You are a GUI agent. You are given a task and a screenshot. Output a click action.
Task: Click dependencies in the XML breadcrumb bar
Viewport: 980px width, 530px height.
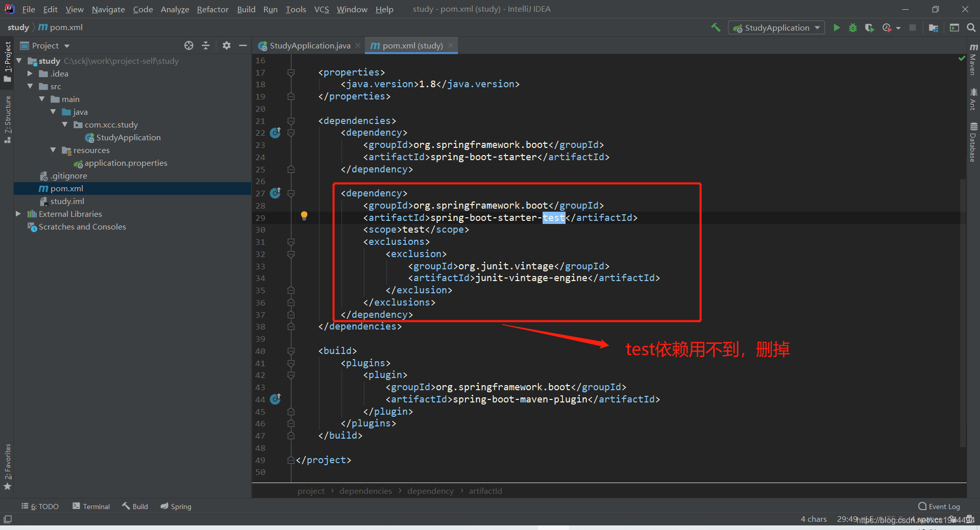click(x=365, y=491)
